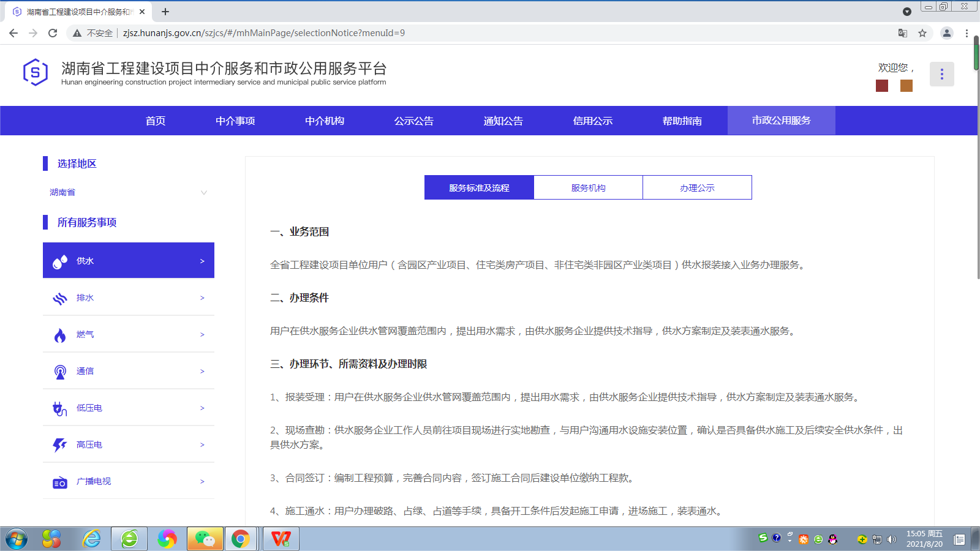The height and width of the screenshot is (551, 980).
Task: Click the flame icon for 燃气
Action: pos(60,335)
